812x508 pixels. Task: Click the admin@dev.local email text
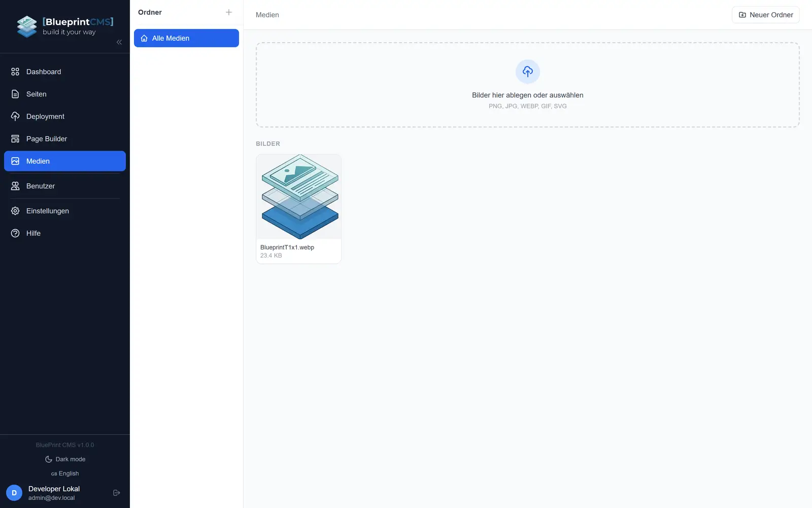click(x=51, y=498)
